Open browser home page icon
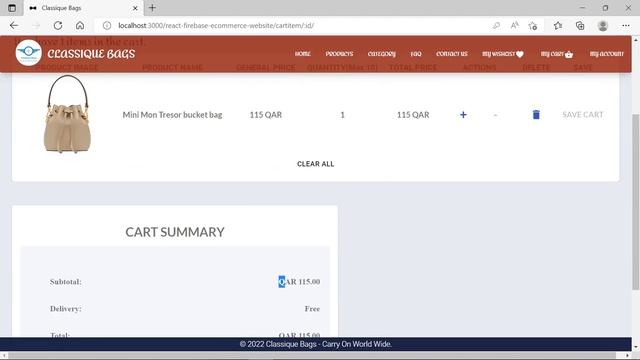The width and height of the screenshot is (640, 360). (x=80, y=25)
